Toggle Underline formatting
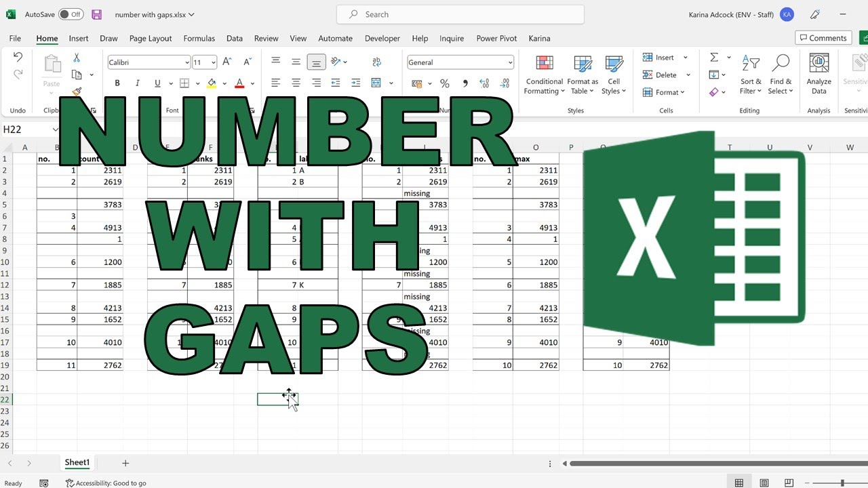This screenshot has width=868, height=488. 157,83
